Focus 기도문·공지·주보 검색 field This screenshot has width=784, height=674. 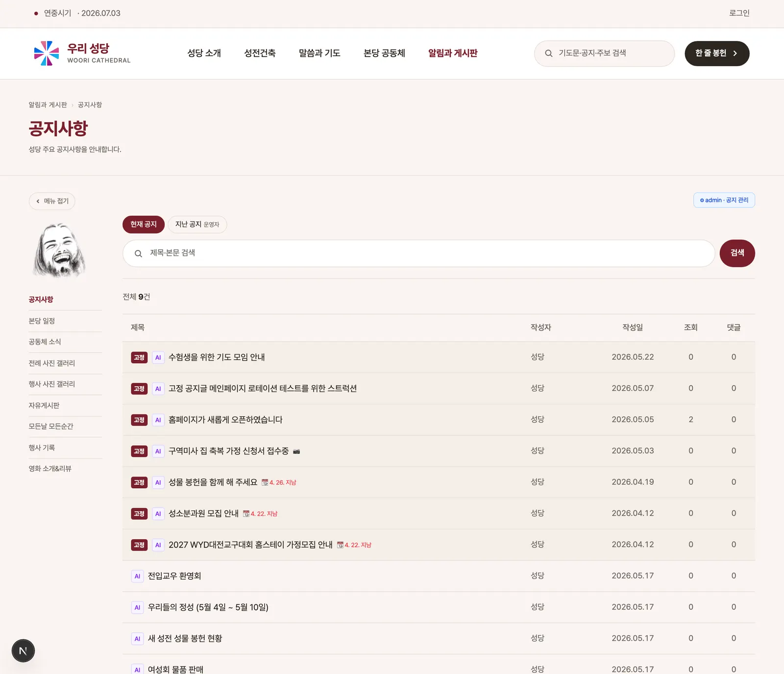click(604, 53)
